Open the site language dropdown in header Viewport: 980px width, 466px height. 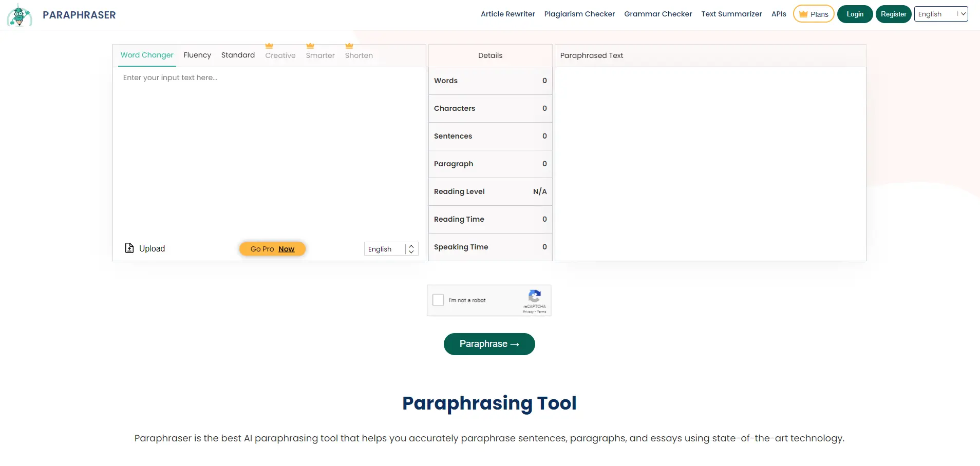click(941, 14)
